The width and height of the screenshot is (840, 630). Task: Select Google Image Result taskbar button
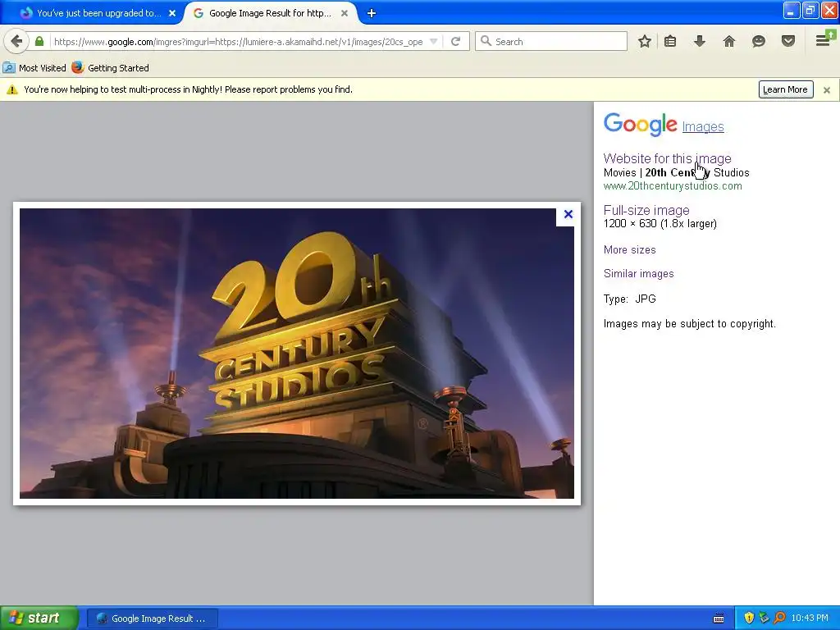click(x=153, y=619)
